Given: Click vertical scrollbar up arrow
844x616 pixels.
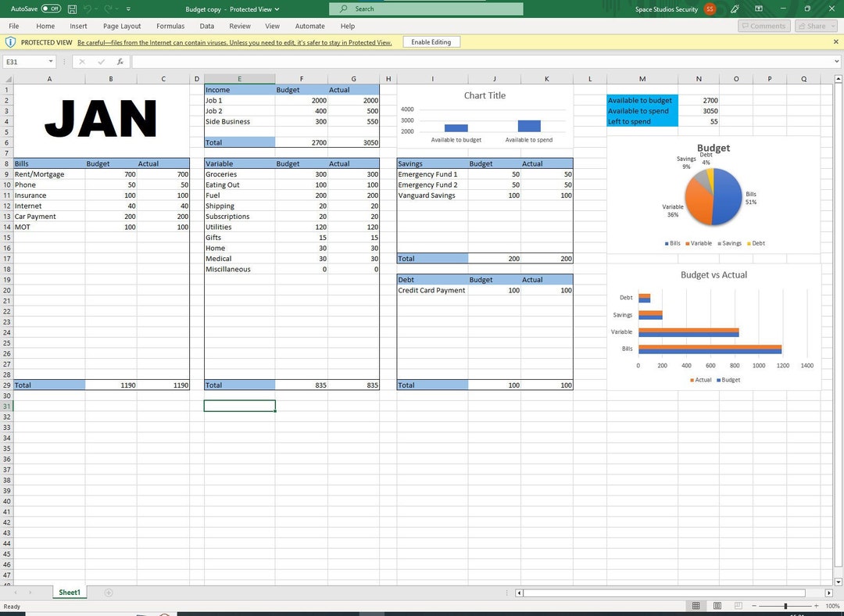Looking at the screenshot, I should point(838,79).
